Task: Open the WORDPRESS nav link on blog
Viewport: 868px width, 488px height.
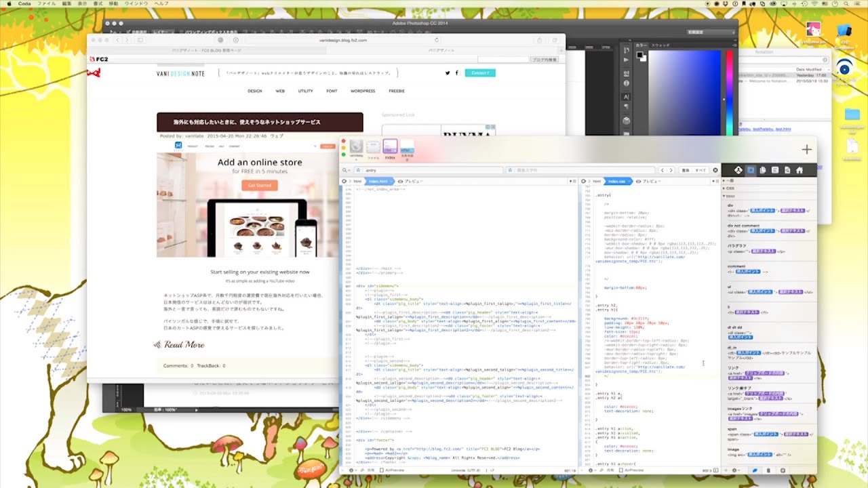Action: tap(363, 91)
